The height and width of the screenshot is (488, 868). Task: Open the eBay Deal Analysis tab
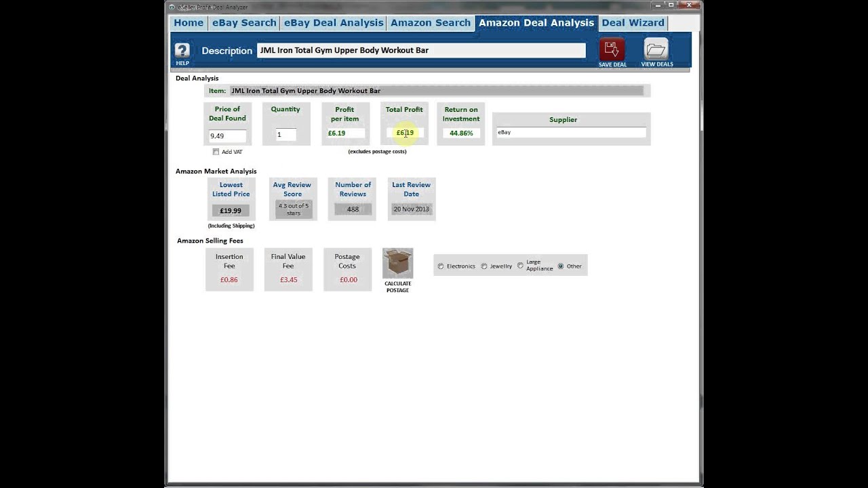click(334, 22)
